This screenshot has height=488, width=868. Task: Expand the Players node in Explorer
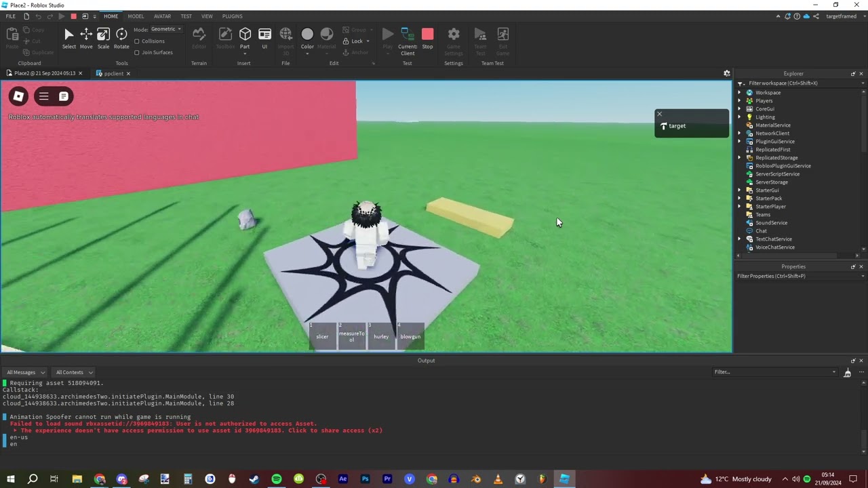click(x=740, y=101)
